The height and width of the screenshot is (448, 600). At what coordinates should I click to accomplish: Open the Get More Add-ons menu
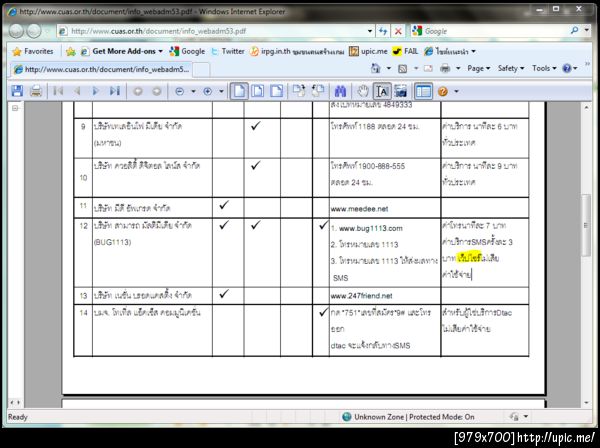click(123, 51)
